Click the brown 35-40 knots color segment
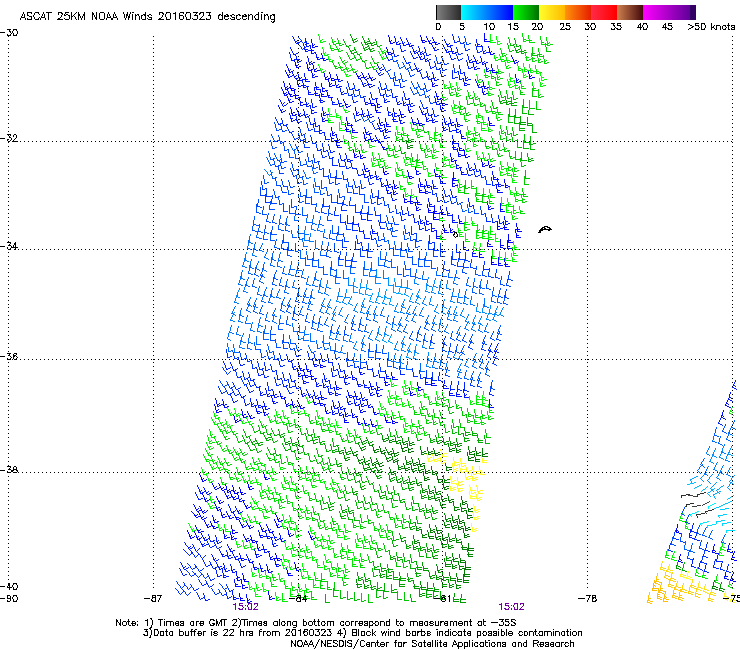 click(630, 12)
